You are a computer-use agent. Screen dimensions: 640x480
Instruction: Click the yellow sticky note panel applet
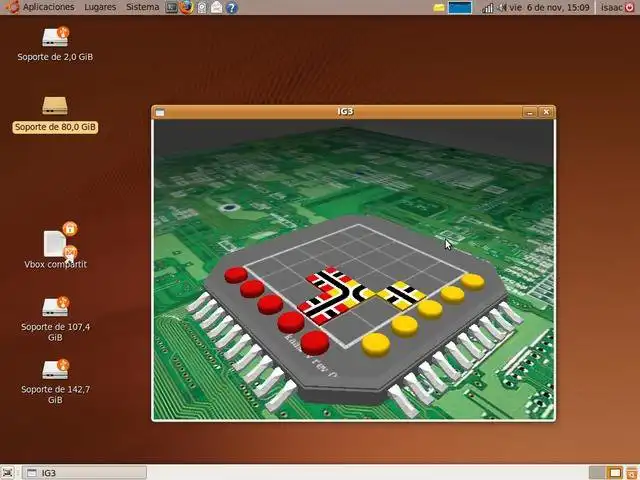coord(439,7)
